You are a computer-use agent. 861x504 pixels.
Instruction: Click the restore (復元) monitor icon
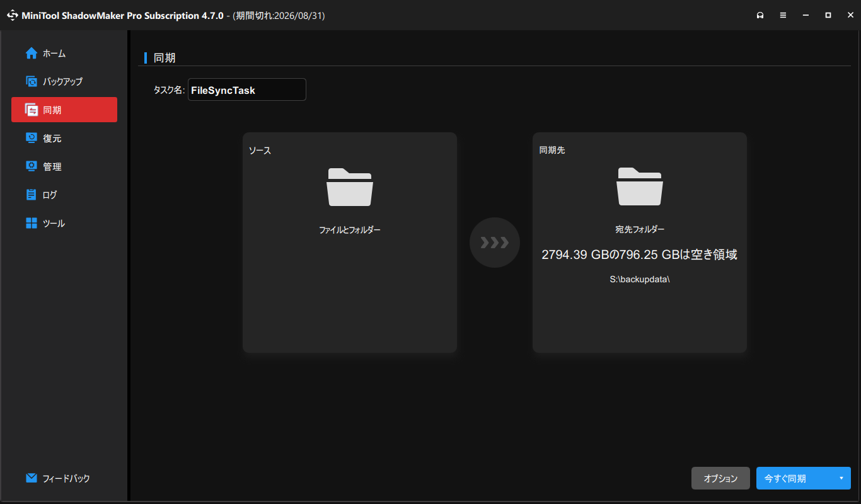(32, 138)
